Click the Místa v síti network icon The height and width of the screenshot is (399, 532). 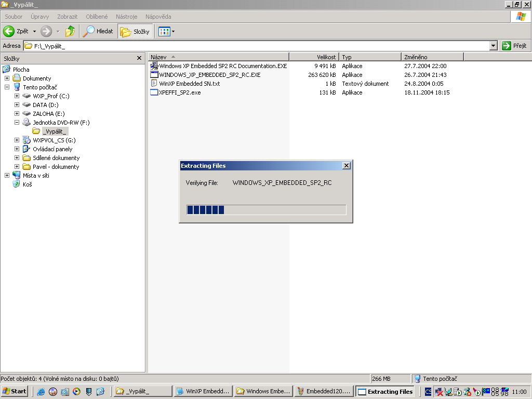point(17,176)
